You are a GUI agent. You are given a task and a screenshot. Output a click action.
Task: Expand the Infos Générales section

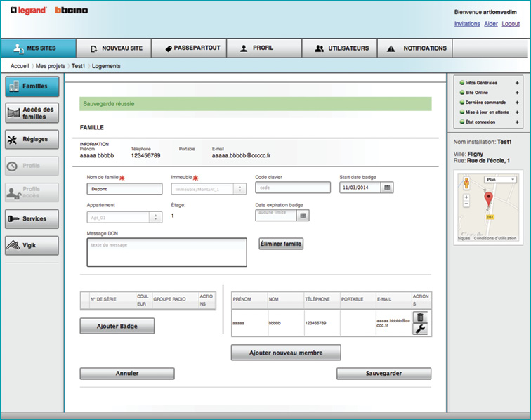pyautogui.click(x=517, y=83)
